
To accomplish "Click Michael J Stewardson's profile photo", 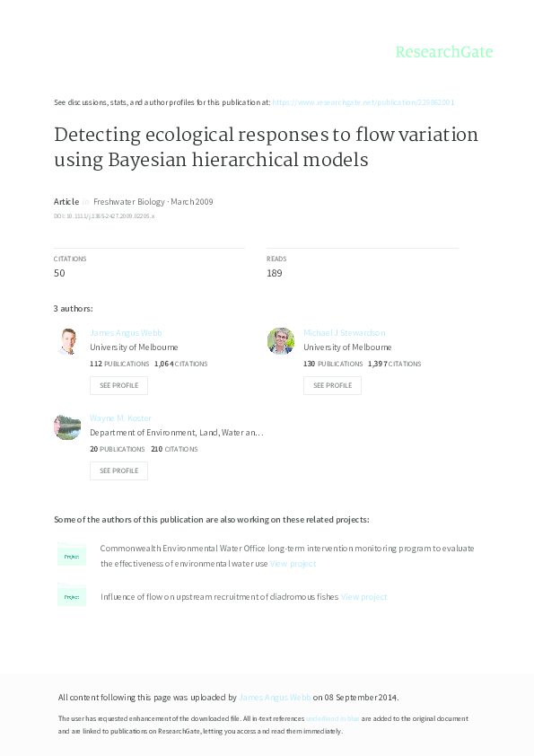I will coord(281,341).
